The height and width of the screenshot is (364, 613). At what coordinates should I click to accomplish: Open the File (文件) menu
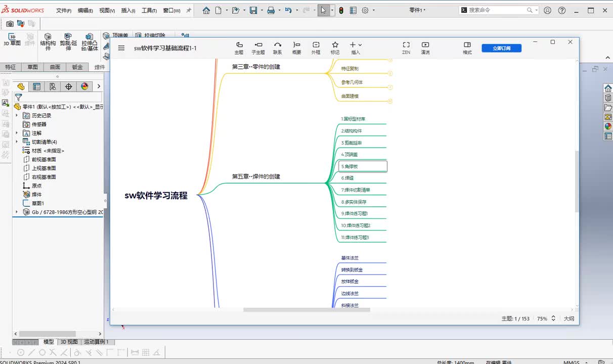pos(63,10)
